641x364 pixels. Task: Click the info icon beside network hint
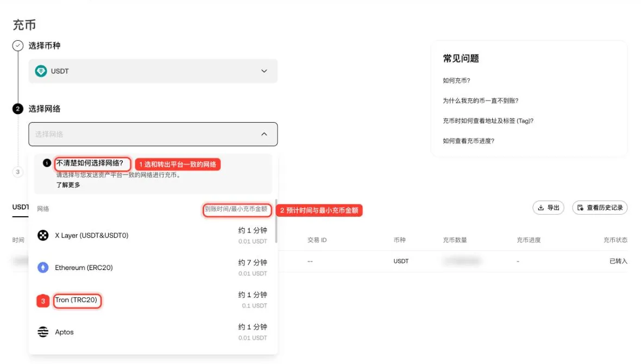(47, 163)
